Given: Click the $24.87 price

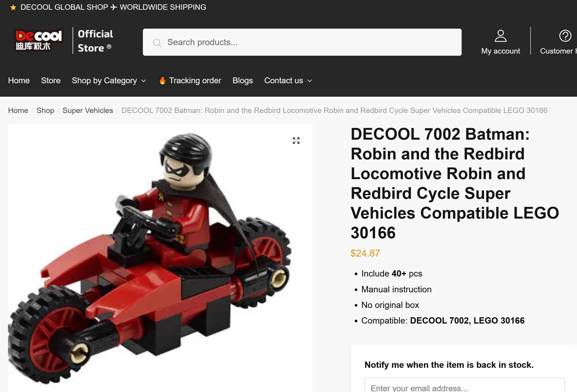Looking at the screenshot, I should coord(365,253).
